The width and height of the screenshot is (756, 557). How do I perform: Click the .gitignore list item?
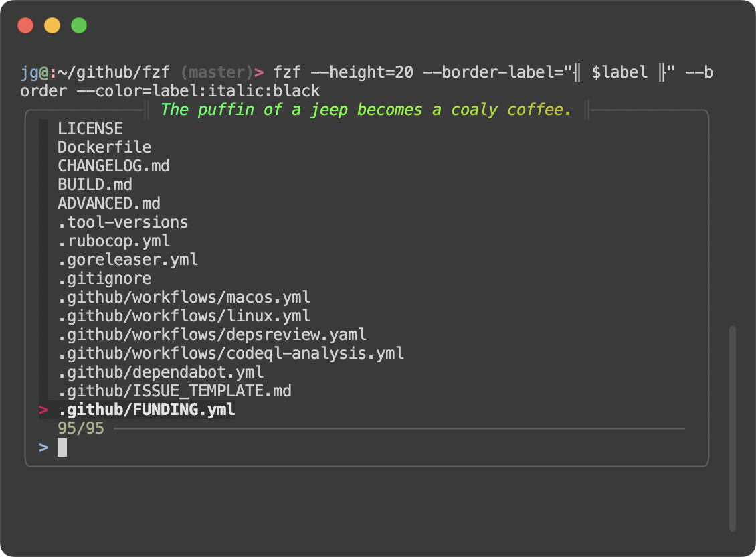(104, 278)
